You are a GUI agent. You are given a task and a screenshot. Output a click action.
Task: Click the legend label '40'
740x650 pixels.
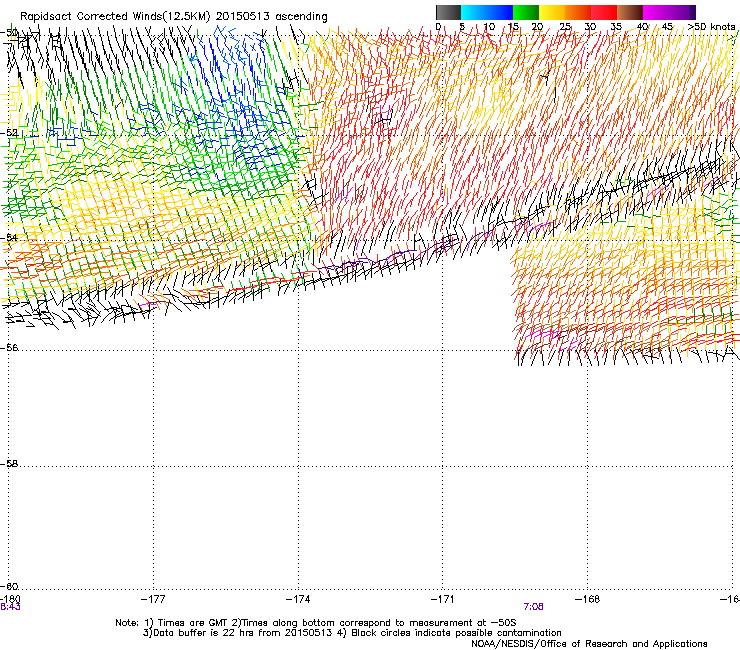tap(642, 27)
